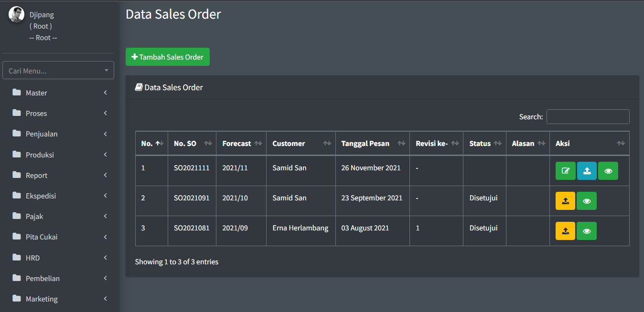Screen dimensions: 644x312
Task: Expand the Penjualan menu chevron
Action: [105, 134]
